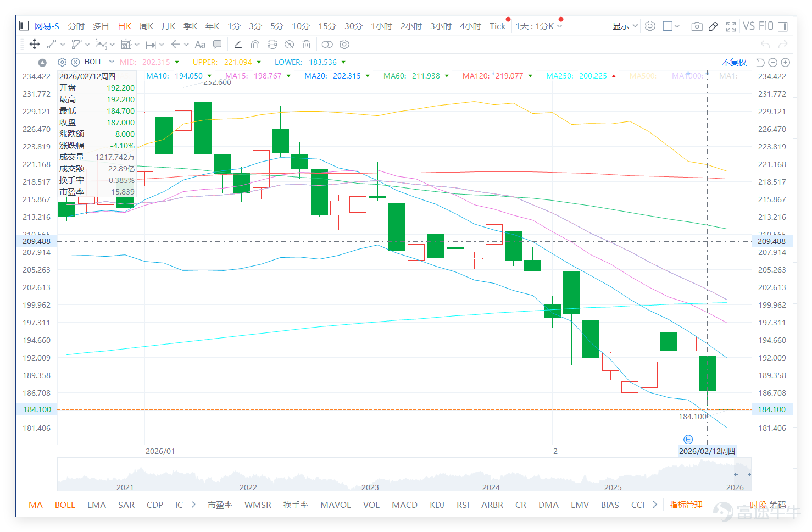The image size is (812, 532).
Task: Show more sub indicators via chevron after CCI
Action: (655, 505)
